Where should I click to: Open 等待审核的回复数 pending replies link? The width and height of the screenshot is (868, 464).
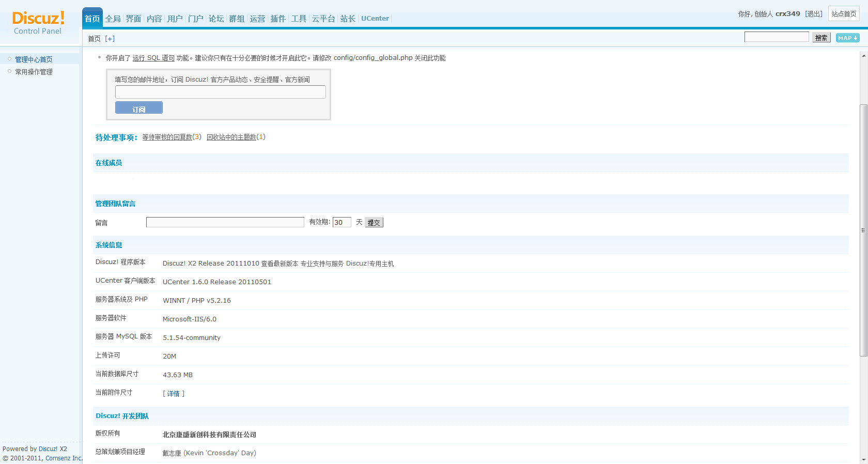(167, 137)
